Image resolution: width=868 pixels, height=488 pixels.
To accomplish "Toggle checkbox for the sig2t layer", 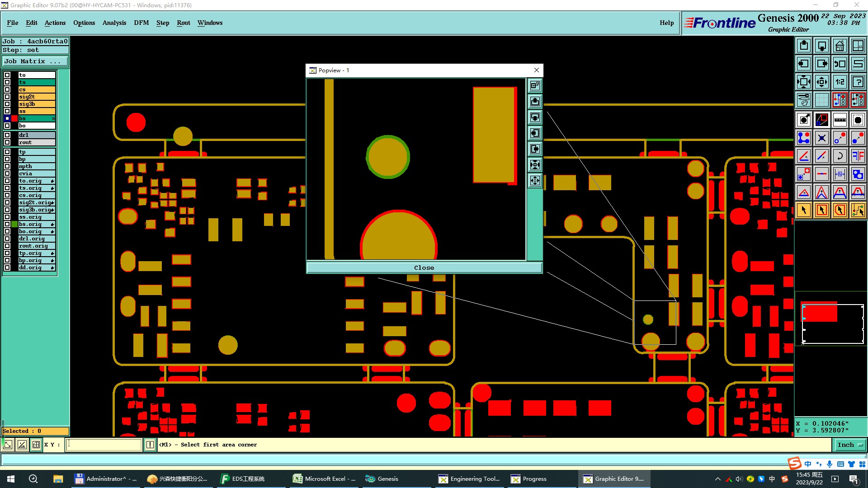I will [x=7, y=97].
